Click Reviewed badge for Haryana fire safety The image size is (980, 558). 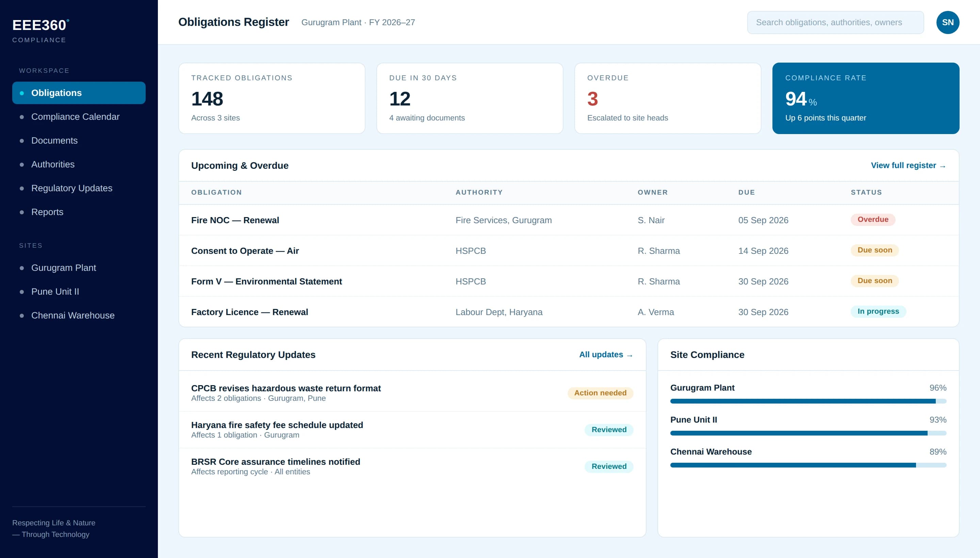[609, 430]
